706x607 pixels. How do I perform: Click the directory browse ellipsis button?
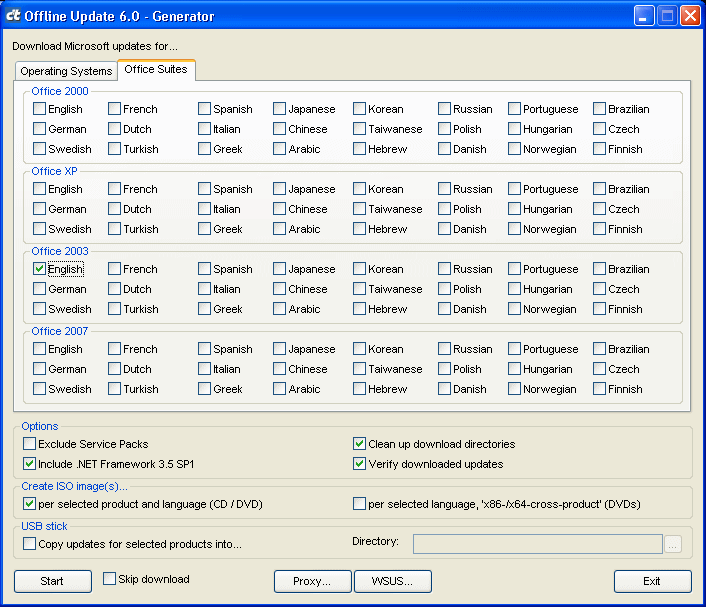(673, 544)
